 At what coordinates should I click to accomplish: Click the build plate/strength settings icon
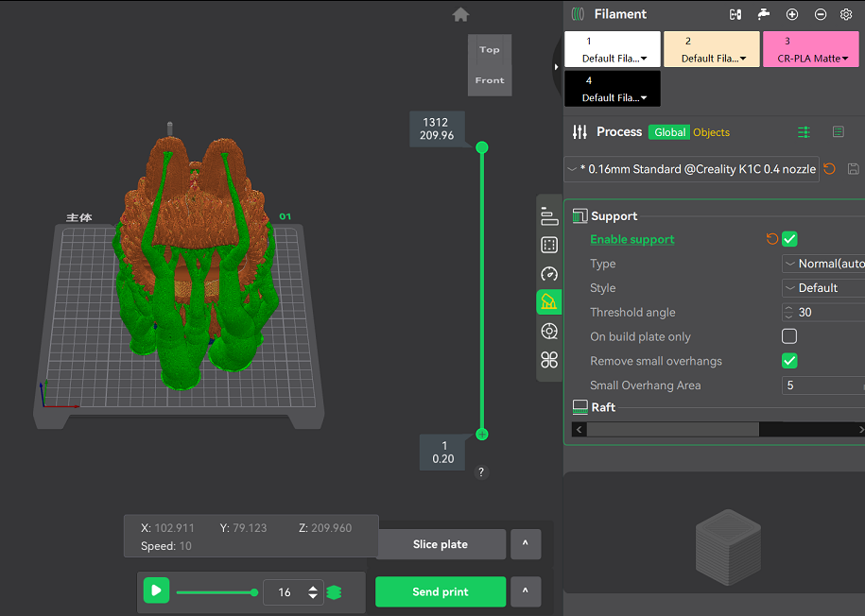(x=548, y=245)
